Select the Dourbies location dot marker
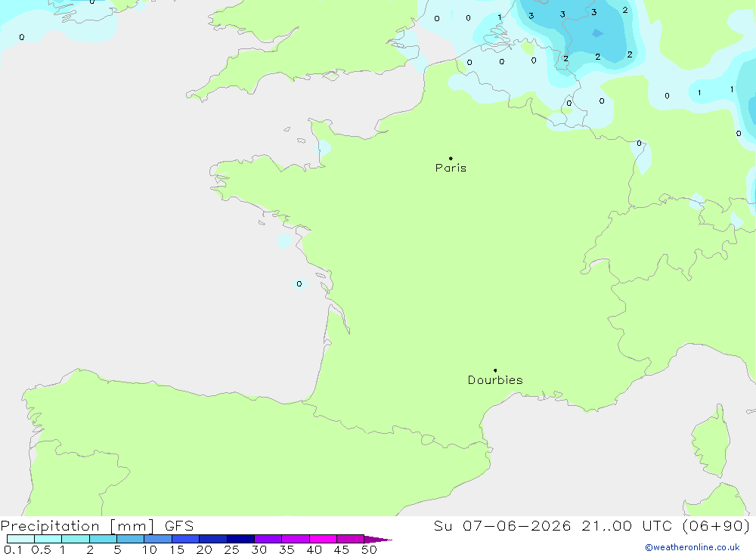 click(495, 370)
